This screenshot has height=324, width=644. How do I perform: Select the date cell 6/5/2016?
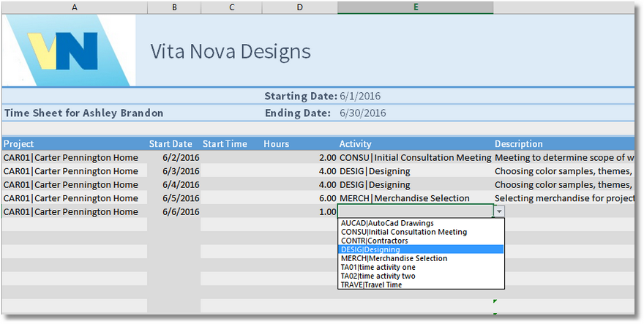(174, 198)
